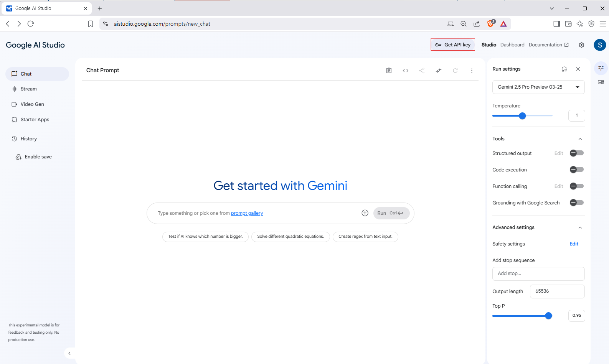Go back in browser history
609x364 pixels.
click(8, 24)
